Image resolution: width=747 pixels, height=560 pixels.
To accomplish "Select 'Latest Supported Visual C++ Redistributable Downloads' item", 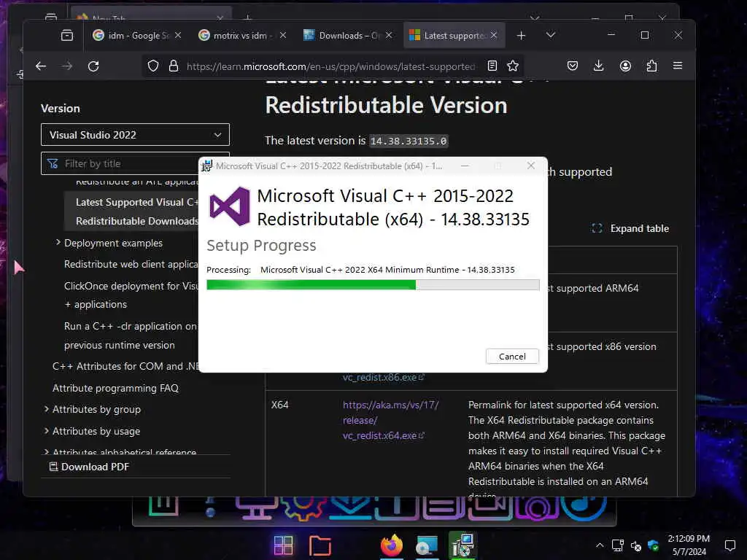I will point(131,211).
